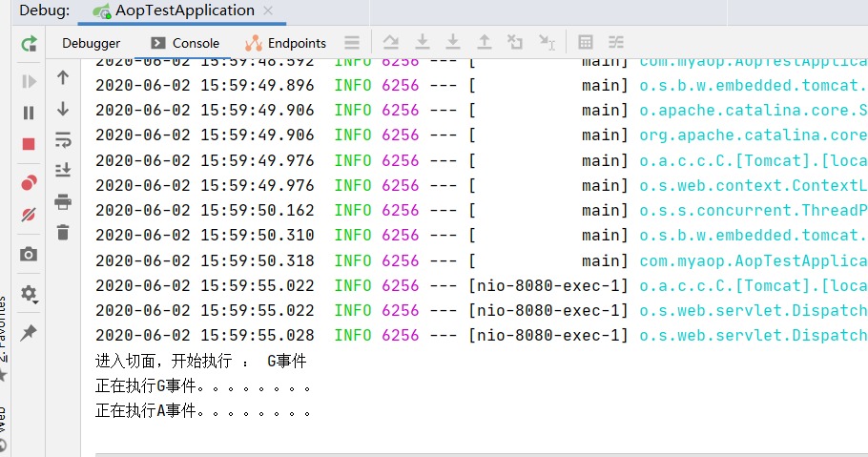
Task: Print console output with printer icon
Action: [63, 201]
